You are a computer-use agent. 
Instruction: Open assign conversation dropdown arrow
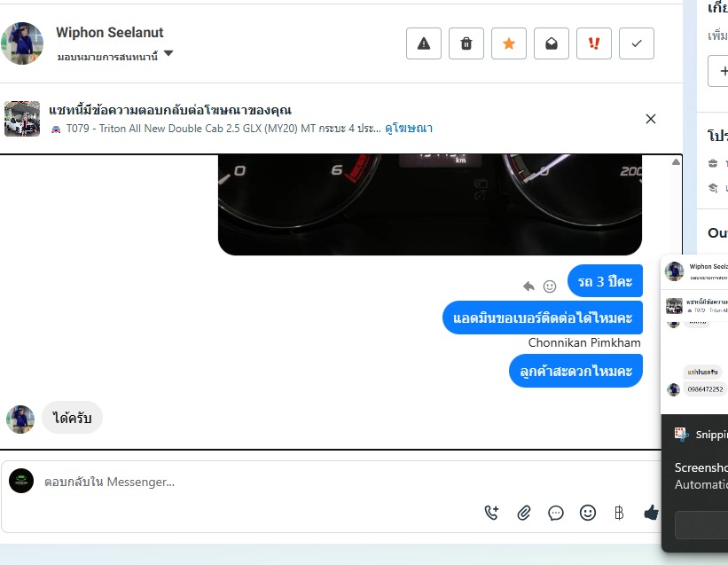[x=168, y=53]
